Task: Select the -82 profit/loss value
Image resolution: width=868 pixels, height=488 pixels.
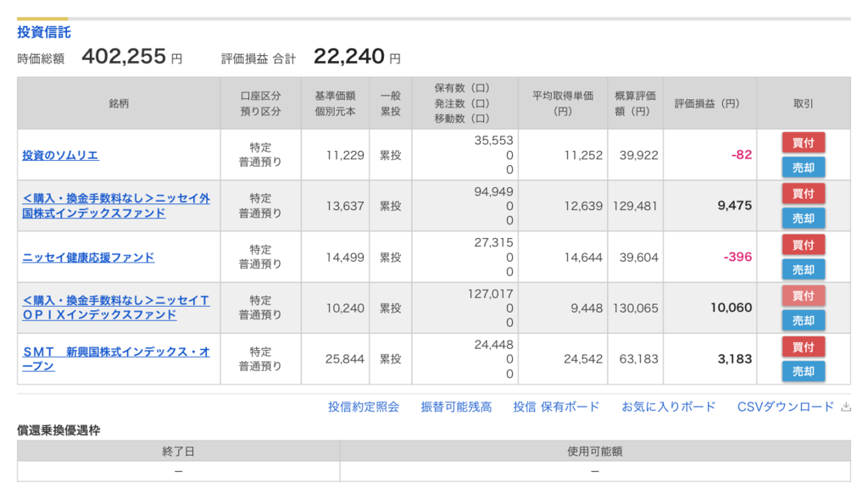Action: 741,155
